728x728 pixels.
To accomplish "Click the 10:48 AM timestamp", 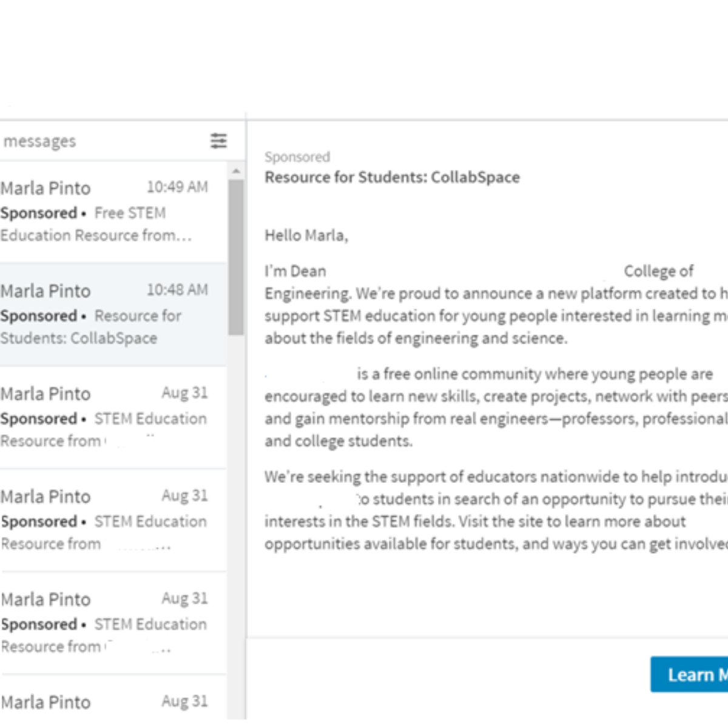I will tap(177, 290).
